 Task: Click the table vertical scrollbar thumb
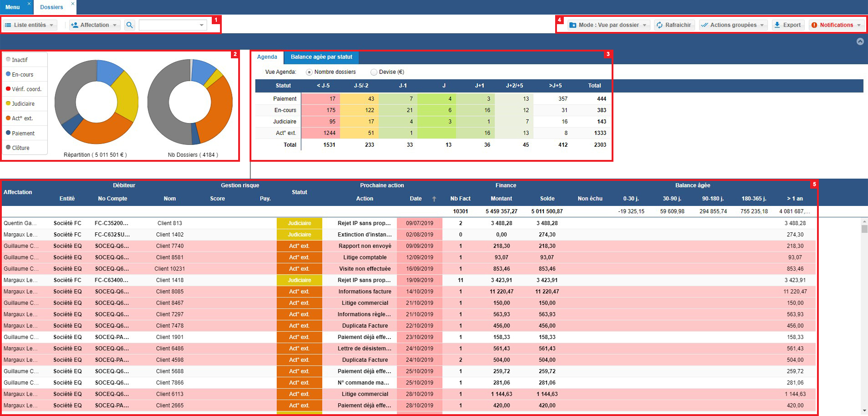coord(864,229)
